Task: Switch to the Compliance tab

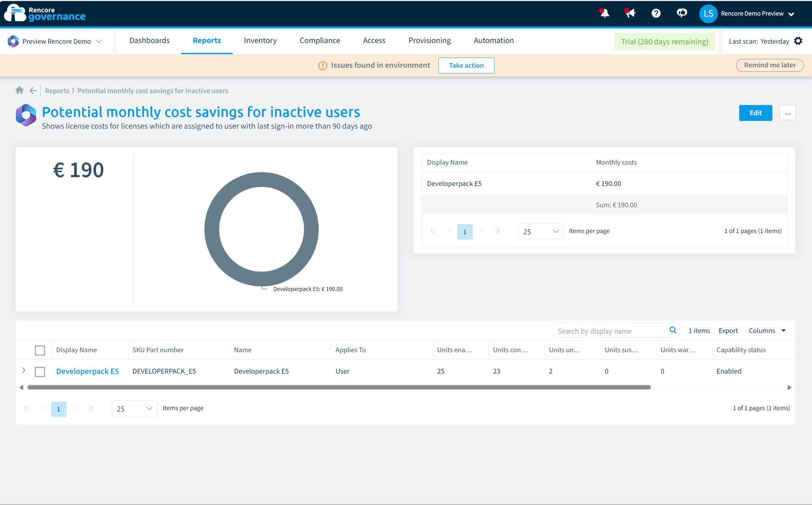Action: click(320, 40)
